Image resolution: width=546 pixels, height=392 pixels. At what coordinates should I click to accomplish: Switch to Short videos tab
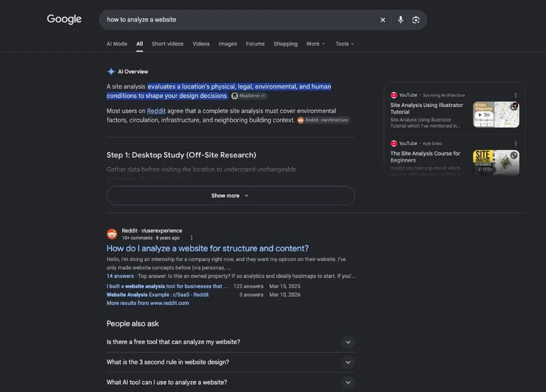168,44
